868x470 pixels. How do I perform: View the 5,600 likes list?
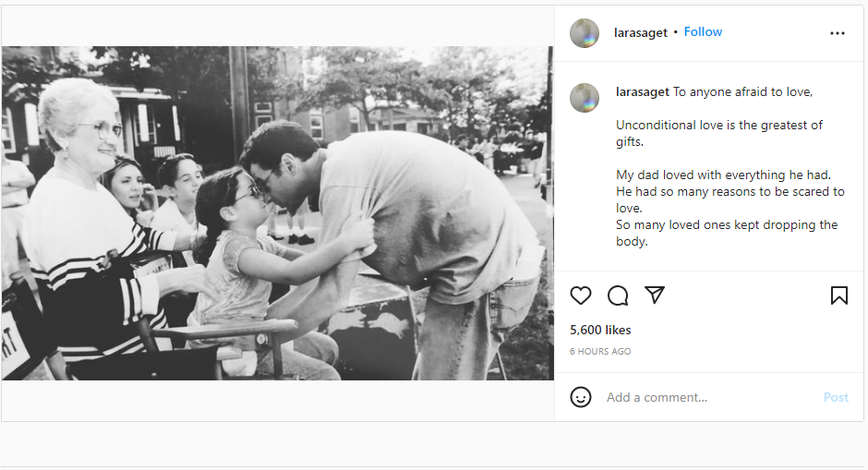click(600, 330)
